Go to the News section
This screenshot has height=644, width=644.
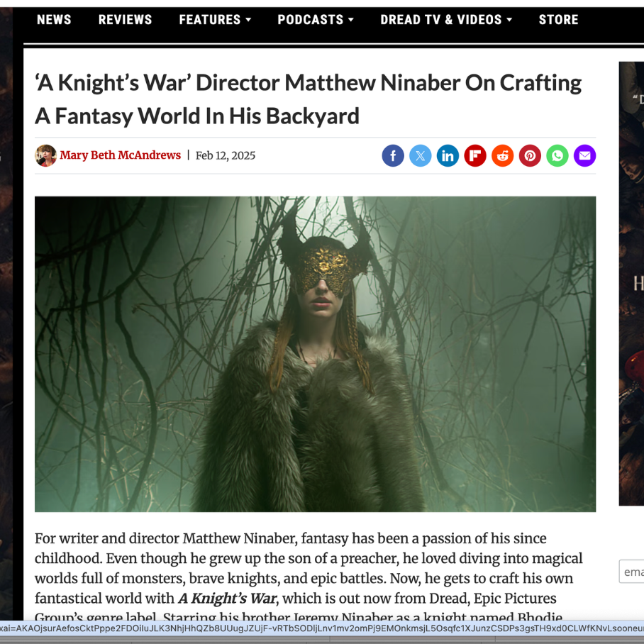pyautogui.click(x=54, y=20)
